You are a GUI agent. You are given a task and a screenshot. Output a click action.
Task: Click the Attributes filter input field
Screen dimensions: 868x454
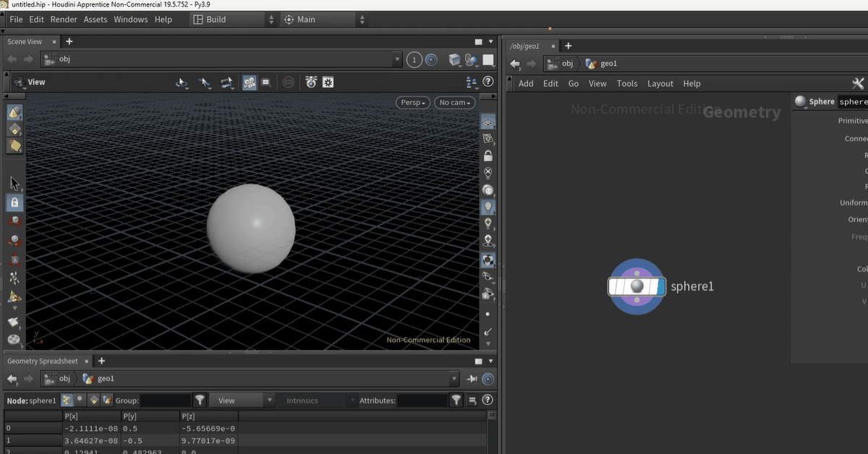[422, 400]
